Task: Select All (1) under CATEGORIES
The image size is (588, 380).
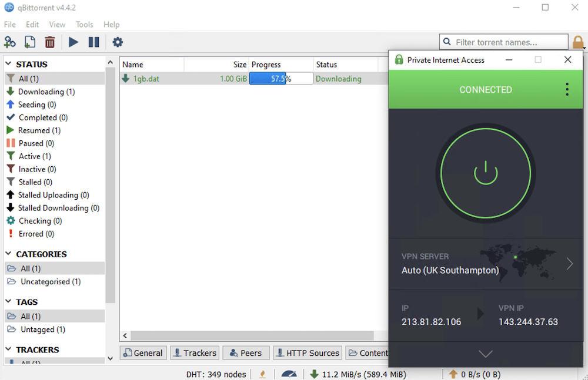Action: [x=55, y=268]
